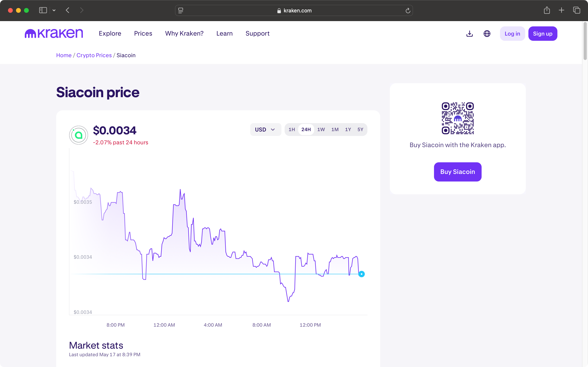This screenshot has height=367, width=588.
Task: Click the Kraken logo
Action: pos(54,34)
